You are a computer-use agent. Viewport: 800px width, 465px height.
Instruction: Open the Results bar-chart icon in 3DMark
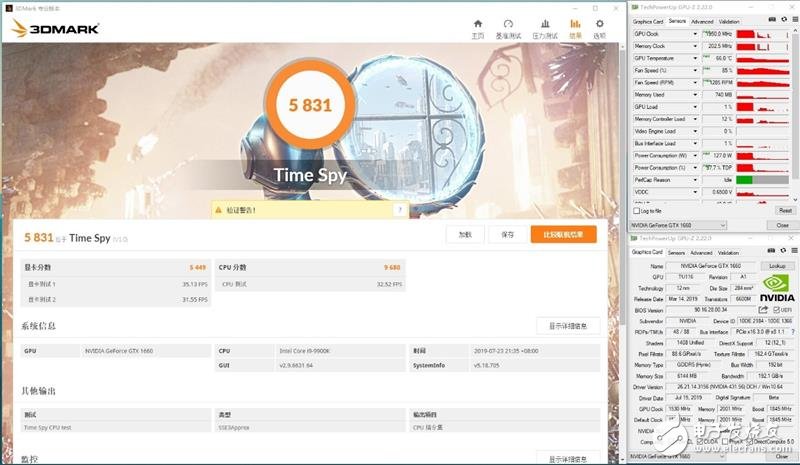point(575,23)
